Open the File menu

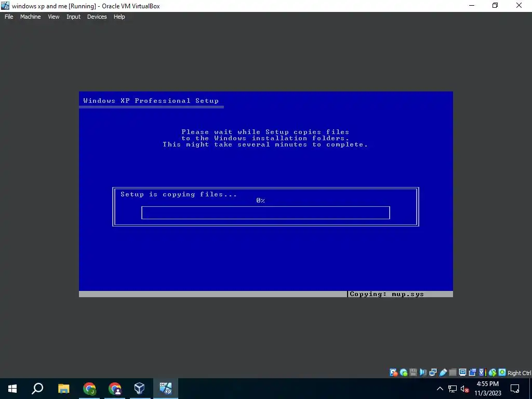tap(9, 17)
